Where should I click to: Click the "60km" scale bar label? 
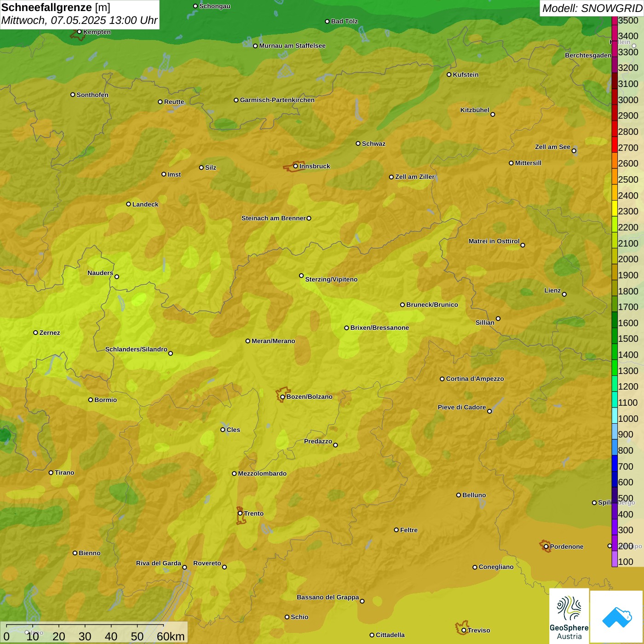click(x=171, y=636)
